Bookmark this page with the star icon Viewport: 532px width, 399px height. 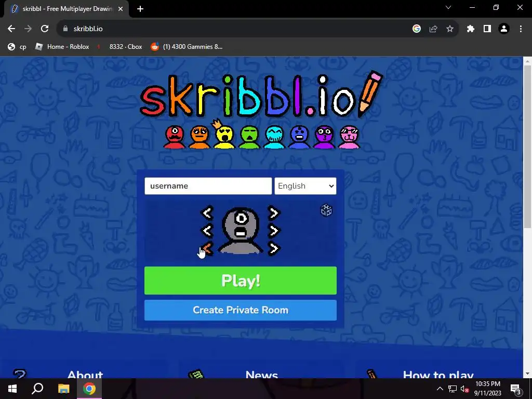[450, 29]
